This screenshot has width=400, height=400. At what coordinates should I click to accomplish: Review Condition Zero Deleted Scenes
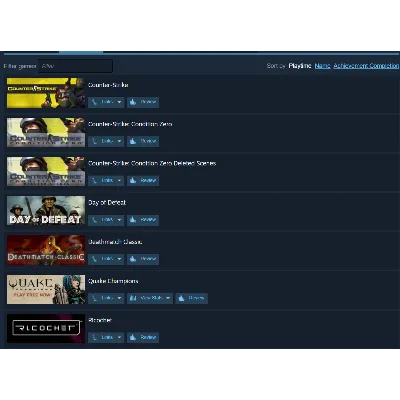pyautogui.click(x=143, y=180)
